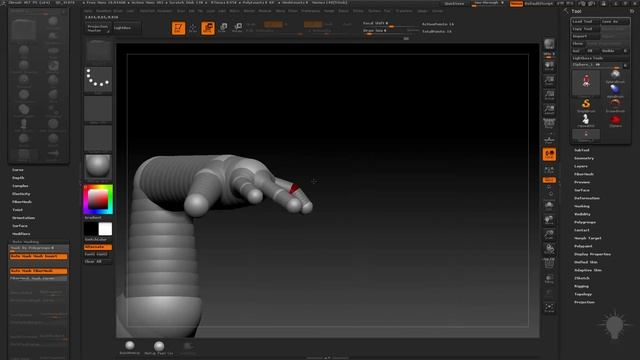Expand the Display Properties subpalette
Screen dimensions: 640x360
click(593, 254)
